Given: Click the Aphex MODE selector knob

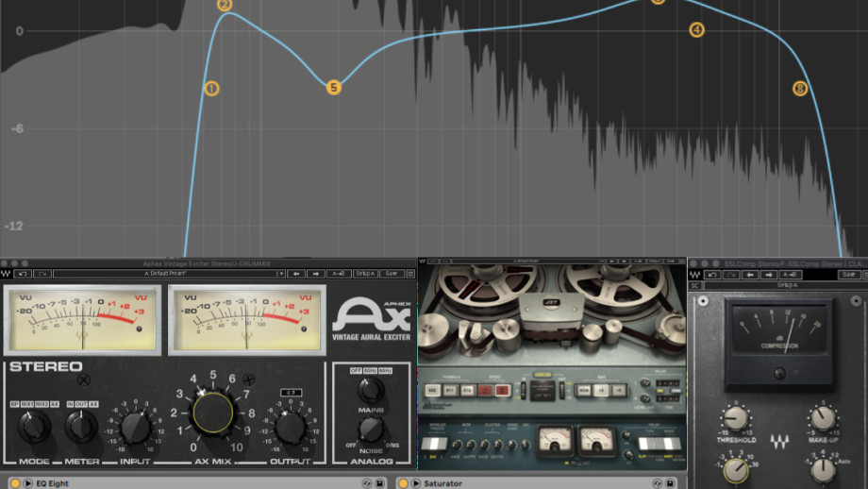Looking at the screenshot, I should [34, 427].
